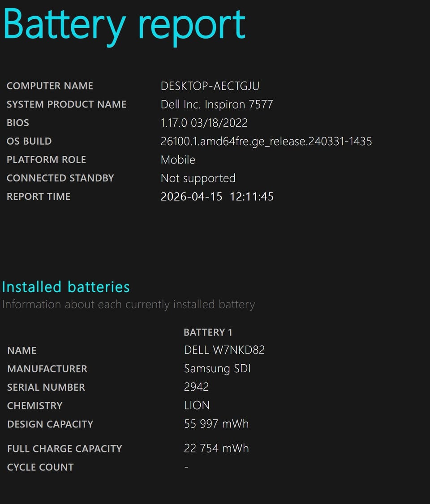Click the serial number 2942
Viewport: 430px width, 504px height.
tap(196, 387)
